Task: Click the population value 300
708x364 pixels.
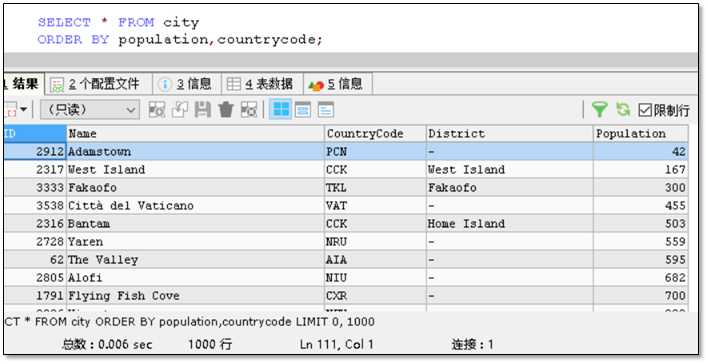Action: 640,187
